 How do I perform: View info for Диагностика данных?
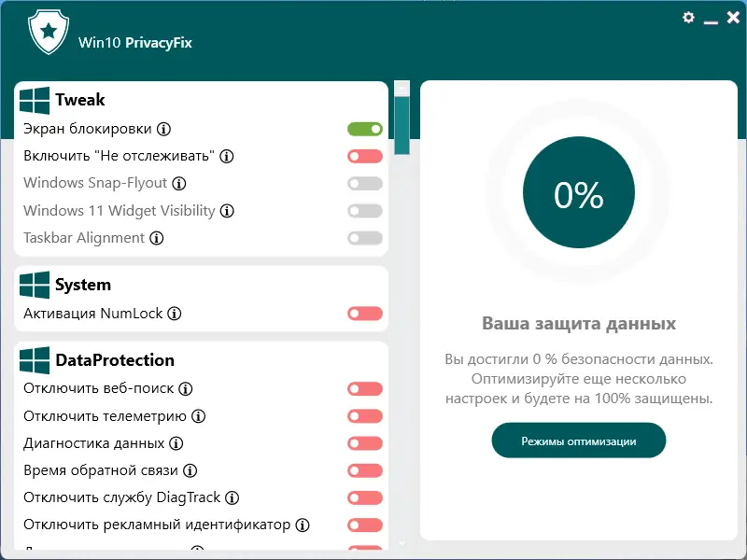176,443
